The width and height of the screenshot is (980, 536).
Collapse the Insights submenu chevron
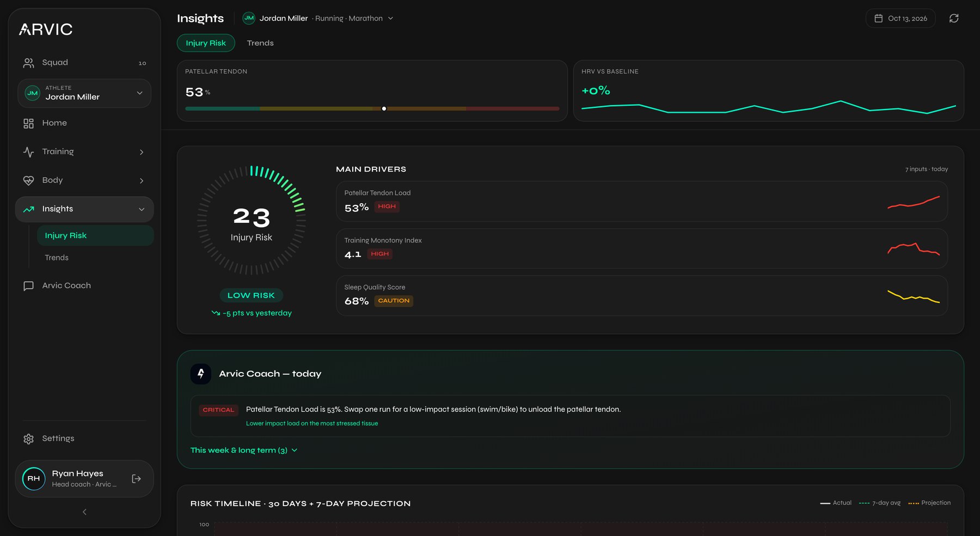pos(142,209)
